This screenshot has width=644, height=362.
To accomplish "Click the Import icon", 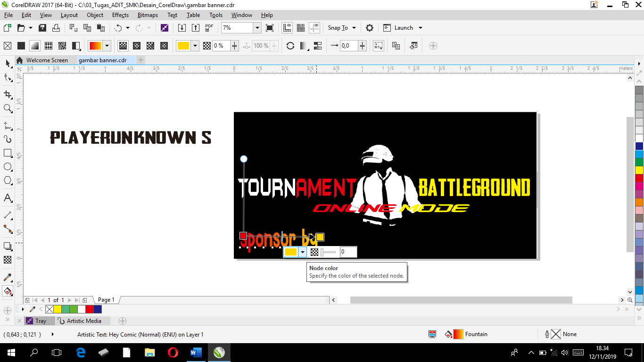I will (182, 28).
